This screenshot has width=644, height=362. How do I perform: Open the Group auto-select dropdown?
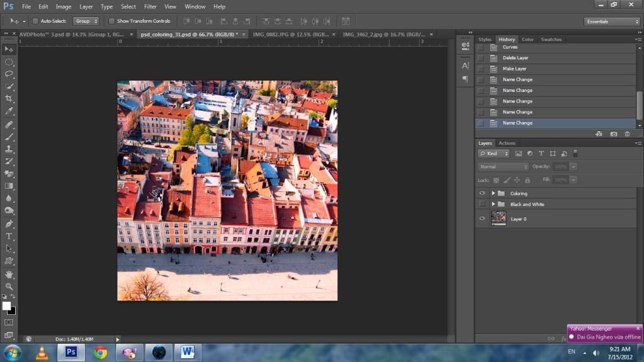86,21
